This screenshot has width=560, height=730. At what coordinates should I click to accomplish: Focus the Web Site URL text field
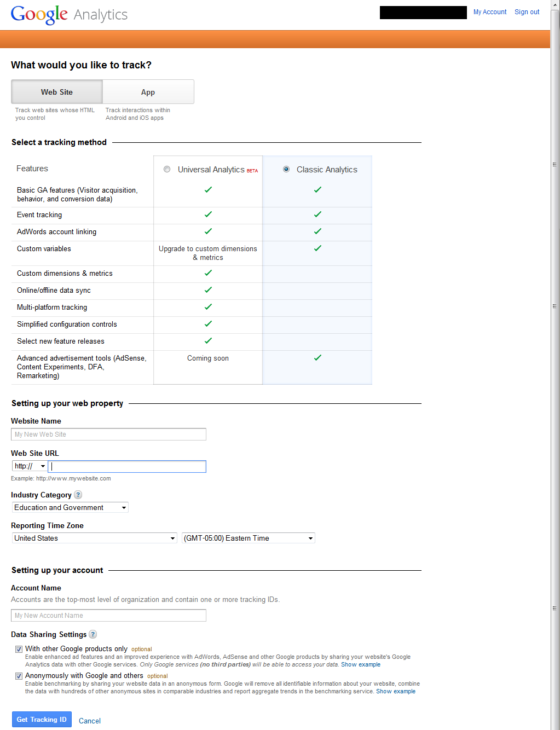[x=127, y=466]
